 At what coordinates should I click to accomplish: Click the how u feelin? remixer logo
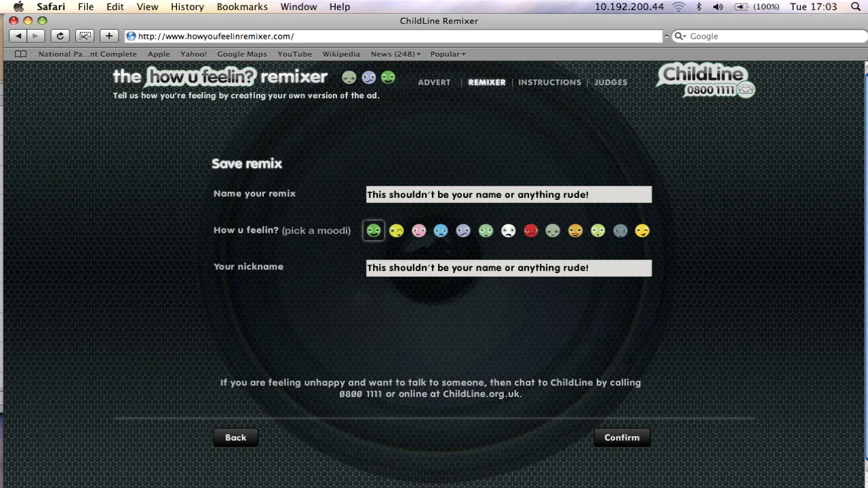(x=220, y=77)
